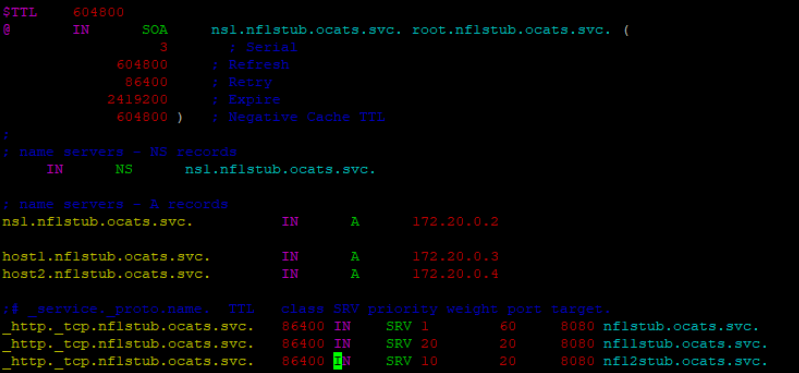
Task: Click the priority value 1 in the first SRV record
Action: pos(425,327)
